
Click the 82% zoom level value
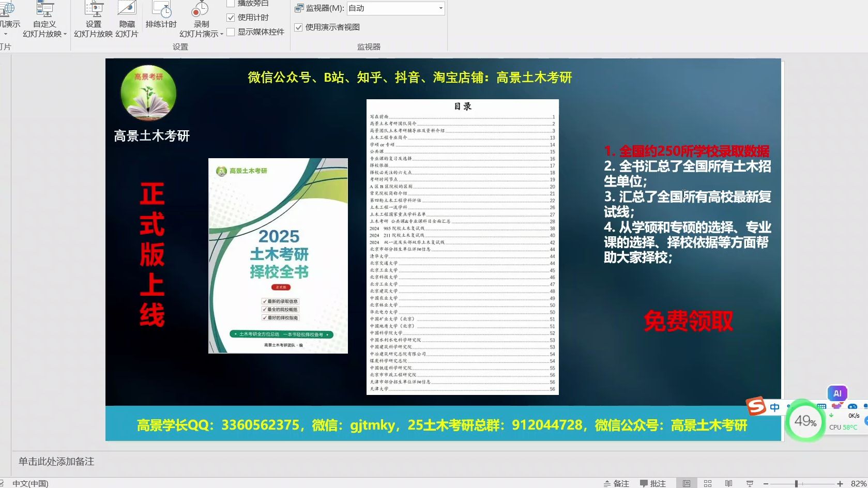(x=858, y=484)
